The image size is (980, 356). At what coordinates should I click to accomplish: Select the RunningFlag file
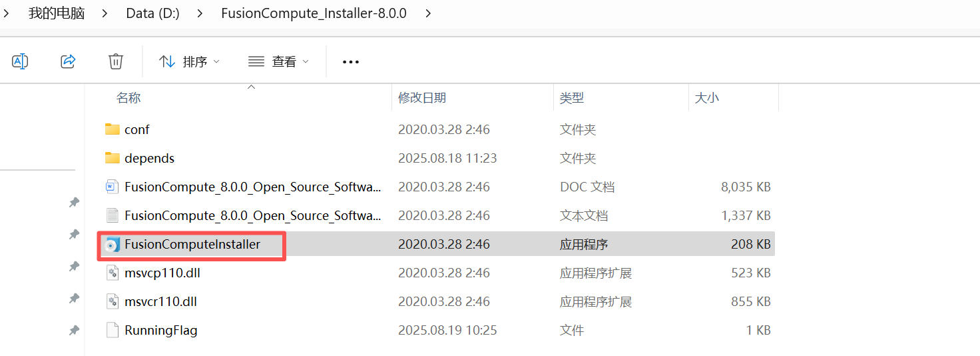[x=160, y=331]
